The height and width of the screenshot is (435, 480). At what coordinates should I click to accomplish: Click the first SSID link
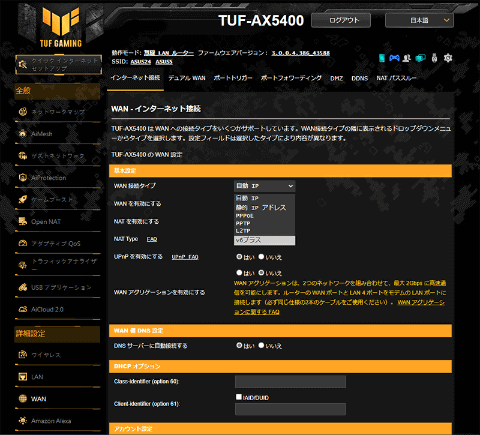tap(141, 62)
